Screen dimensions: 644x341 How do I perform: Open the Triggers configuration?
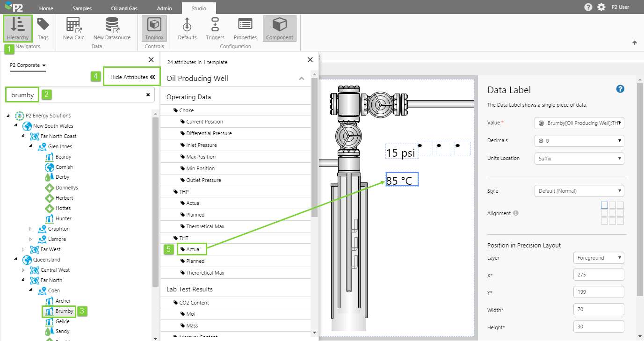[215, 29]
